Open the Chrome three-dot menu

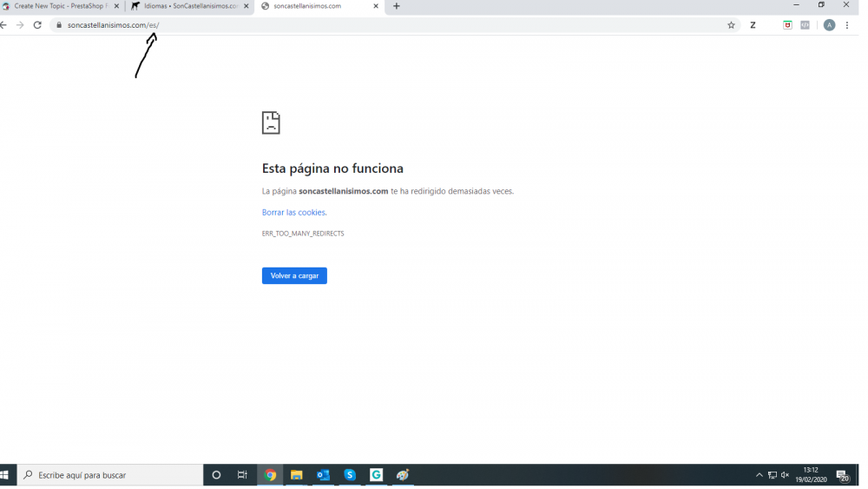point(847,25)
